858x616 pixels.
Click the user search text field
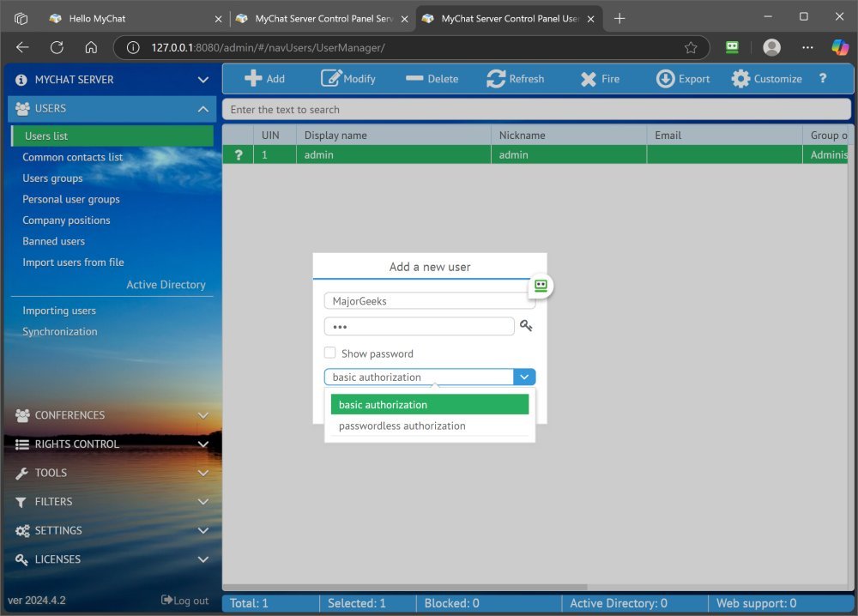(x=536, y=110)
